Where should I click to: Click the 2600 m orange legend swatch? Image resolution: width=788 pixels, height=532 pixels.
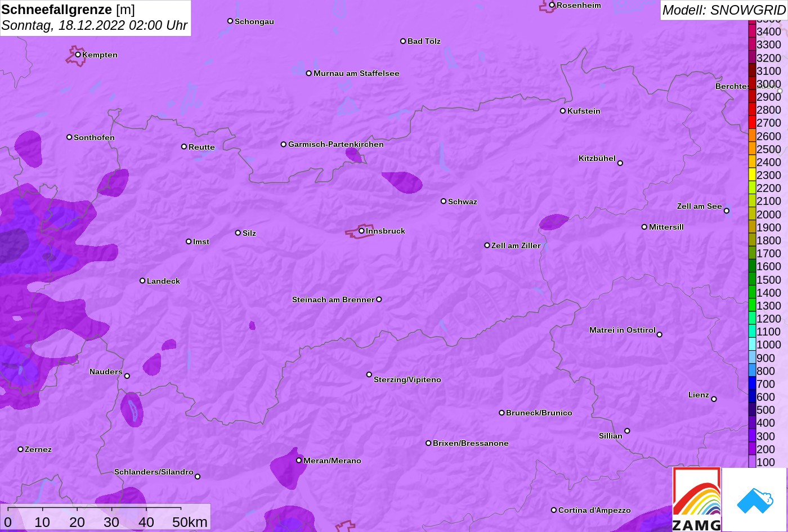coord(752,136)
